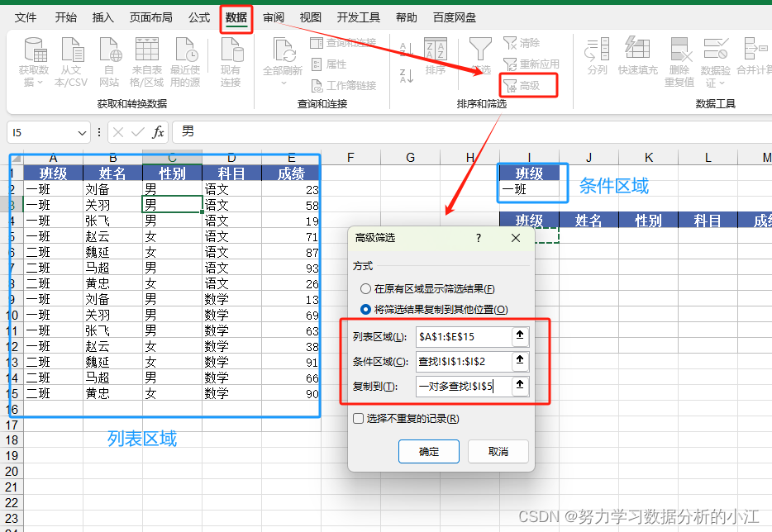Click the formula bar cancel X icon
The image size is (772, 532).
(x=118, y=132)
